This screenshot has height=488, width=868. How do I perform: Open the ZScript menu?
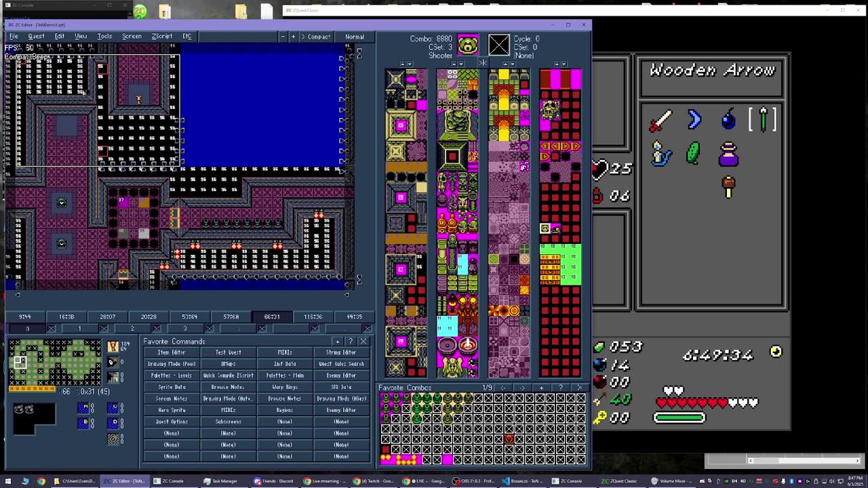(161, 37)
